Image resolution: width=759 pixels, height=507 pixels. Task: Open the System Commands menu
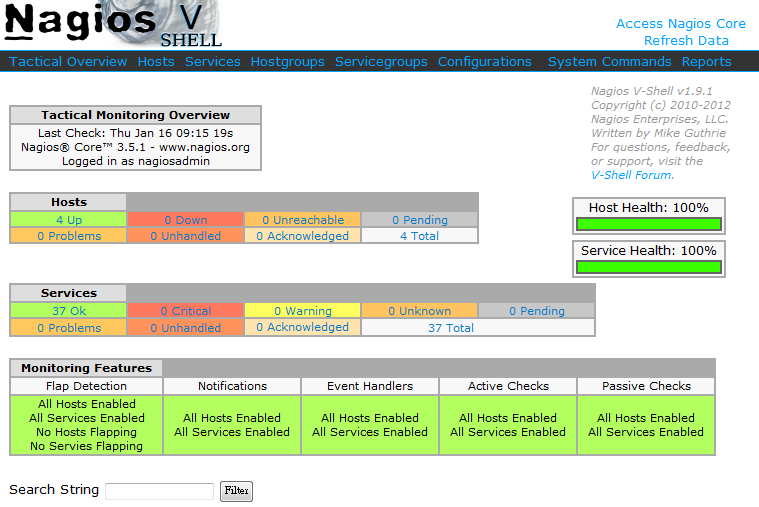[609, 61]
